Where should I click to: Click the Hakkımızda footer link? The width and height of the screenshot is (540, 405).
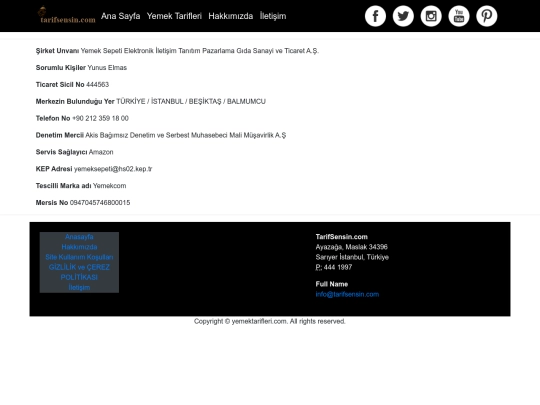click(x=79, y=247)
